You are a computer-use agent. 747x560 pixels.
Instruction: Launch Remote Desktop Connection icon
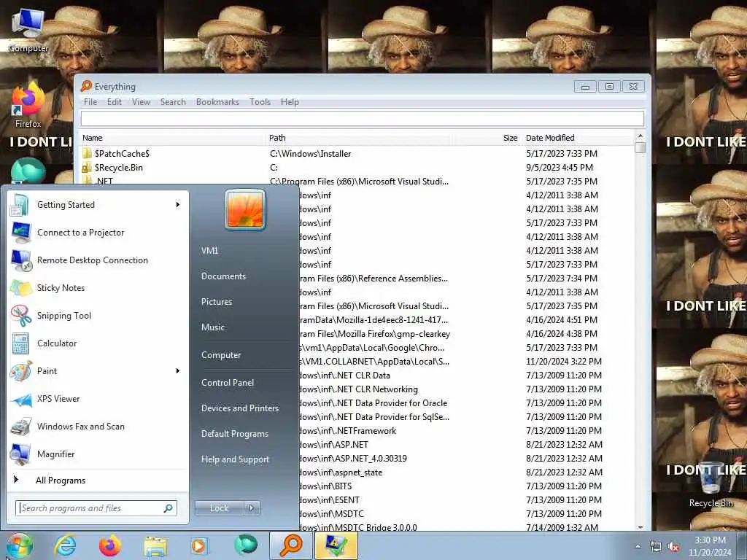pyautogui.click(x=20, y=260)
